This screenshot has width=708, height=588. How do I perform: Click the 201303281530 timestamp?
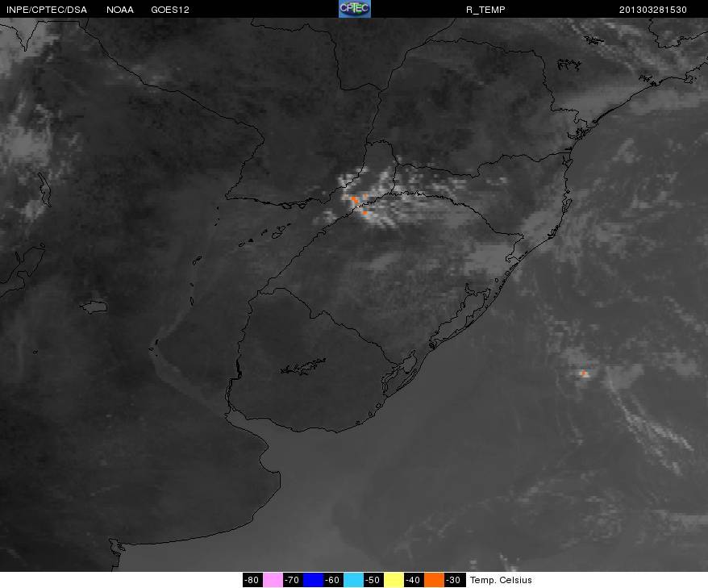click(x=653, y=10)
